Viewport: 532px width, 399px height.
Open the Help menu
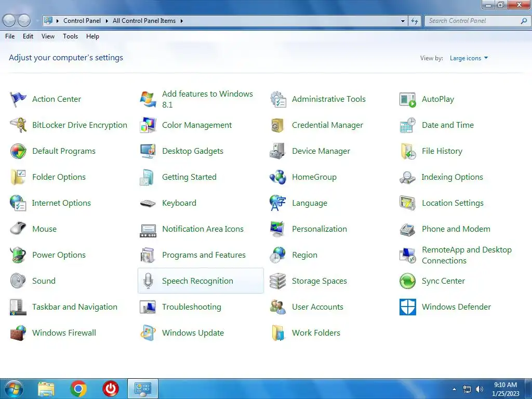[x=92, y=36]
